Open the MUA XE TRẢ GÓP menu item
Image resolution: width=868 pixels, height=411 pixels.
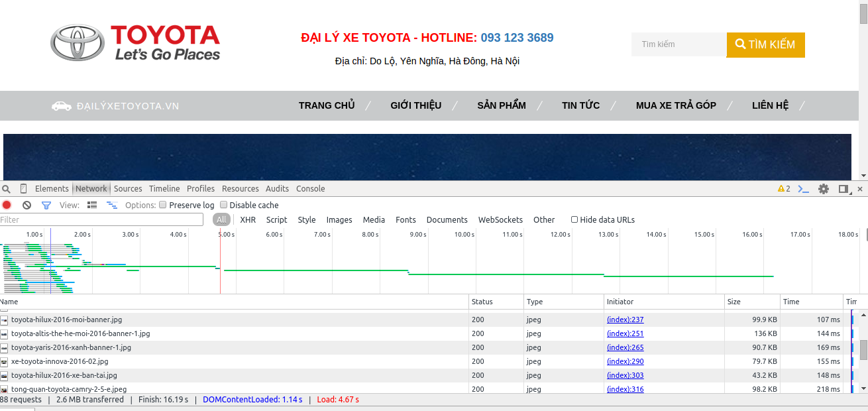(676, 105)
